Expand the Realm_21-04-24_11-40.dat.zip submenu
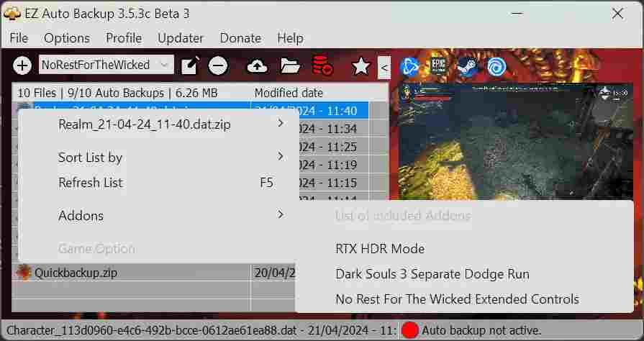 159,124
